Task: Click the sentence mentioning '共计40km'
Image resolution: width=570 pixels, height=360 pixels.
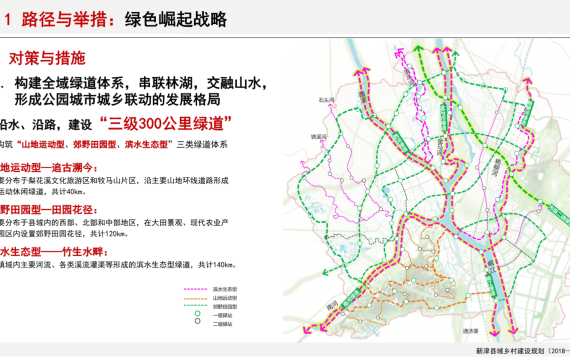Action: pos(115,186)
